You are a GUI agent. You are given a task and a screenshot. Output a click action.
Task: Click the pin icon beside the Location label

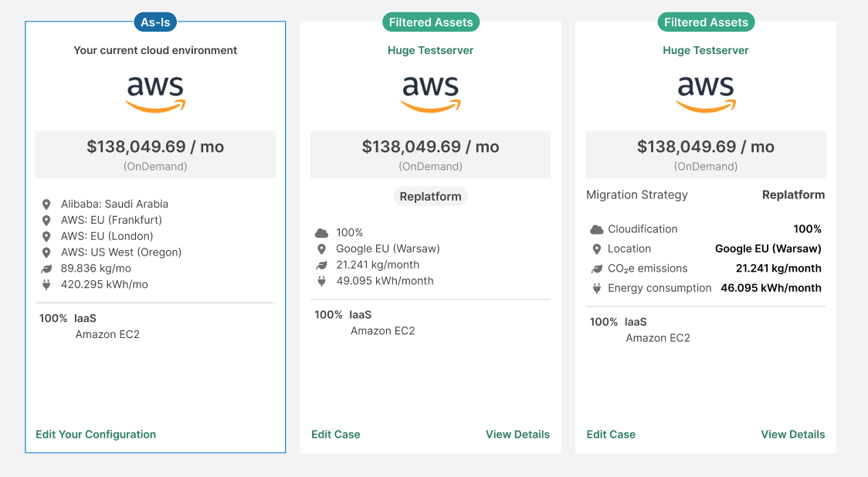[x=597, y=249]
